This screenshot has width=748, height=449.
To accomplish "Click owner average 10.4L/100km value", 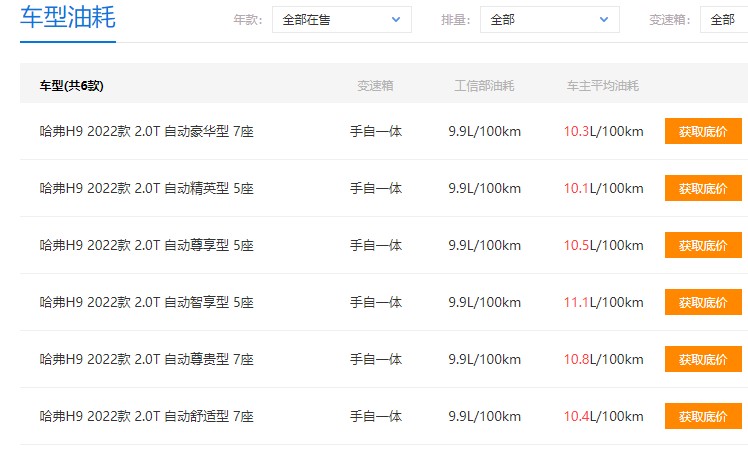I will click(x=603, y=416).
